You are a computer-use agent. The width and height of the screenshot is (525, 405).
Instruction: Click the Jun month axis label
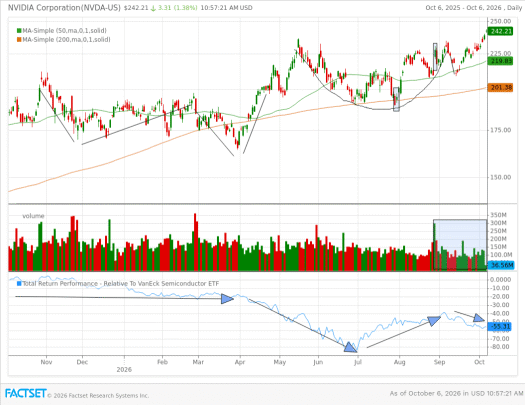[x=318, y=362]
